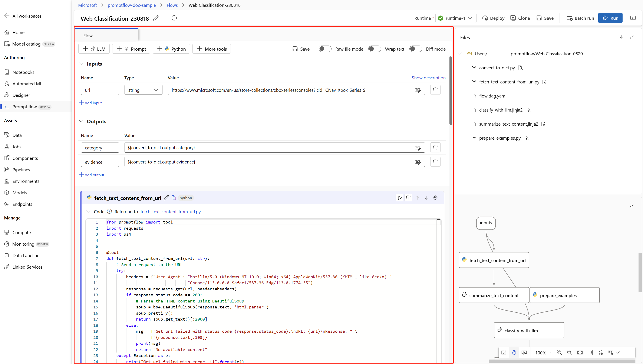Enable Raw file mode toggle

[325, 49]
